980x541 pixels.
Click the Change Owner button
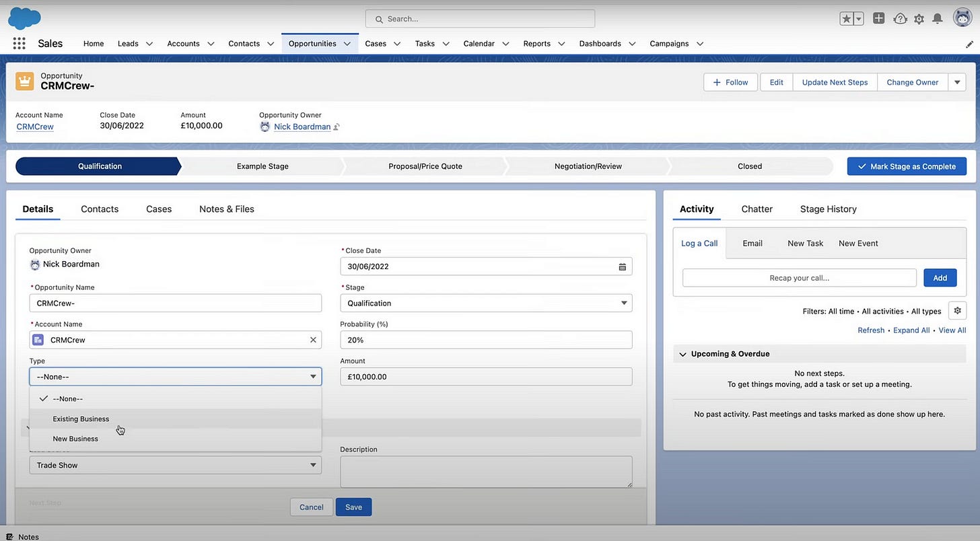[x=912, y=82]
